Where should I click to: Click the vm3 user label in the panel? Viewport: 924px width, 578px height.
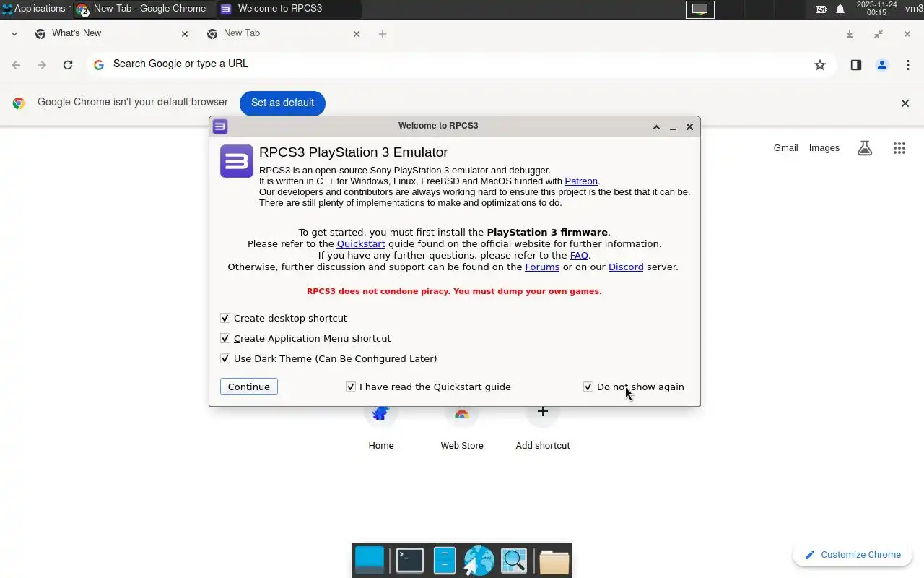pyautogui.click(x=914, y=9)
